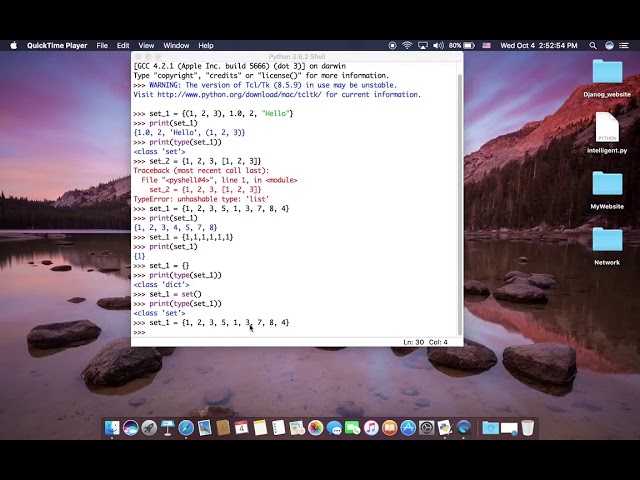Select the Network desktop folder
The image size is (640, 480).
pyautogui.click(x=607, y=246)
